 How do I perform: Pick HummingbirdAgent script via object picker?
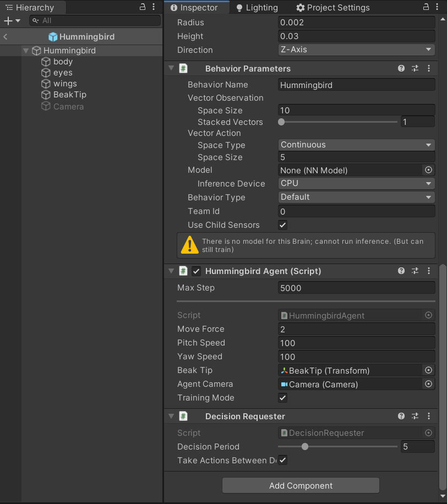[x=428, y=315]
